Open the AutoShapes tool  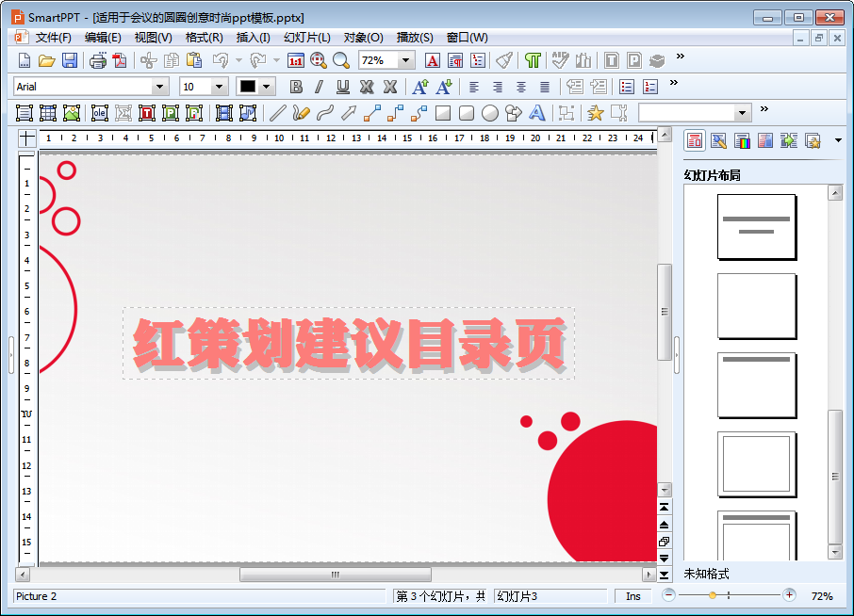(514, 113)
